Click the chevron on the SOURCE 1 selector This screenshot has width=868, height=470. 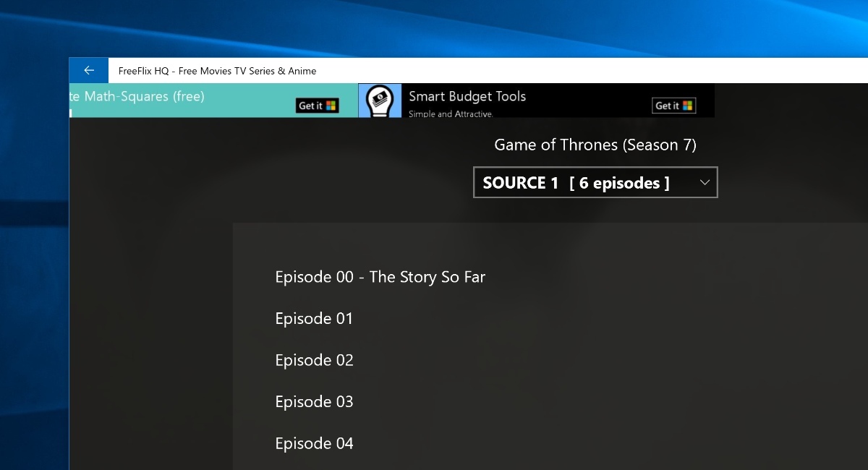(x=703, y=182)
